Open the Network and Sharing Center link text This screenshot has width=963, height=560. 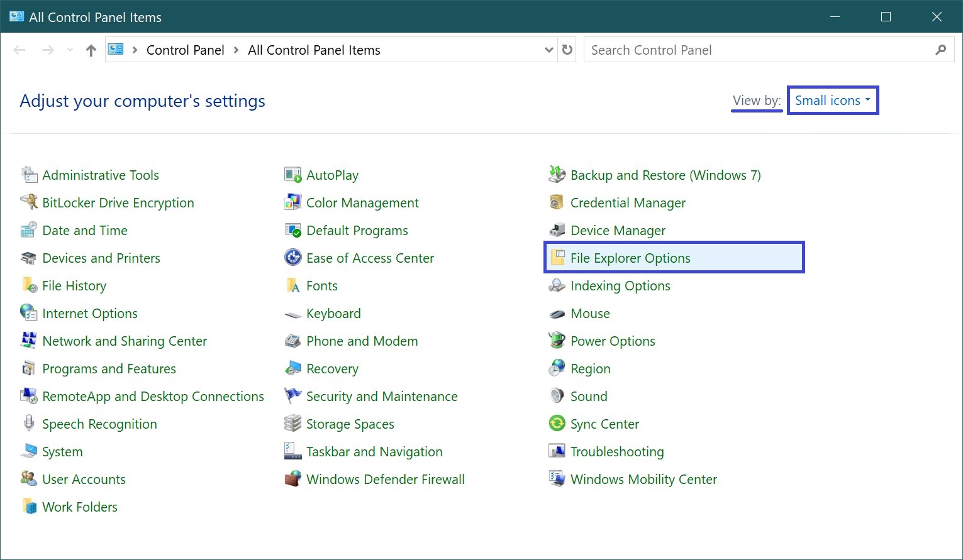[x=125, y=341]
